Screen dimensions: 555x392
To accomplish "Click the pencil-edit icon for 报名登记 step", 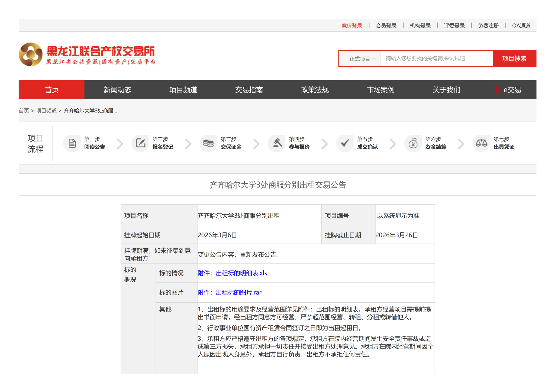I will (x=140, y=143).
